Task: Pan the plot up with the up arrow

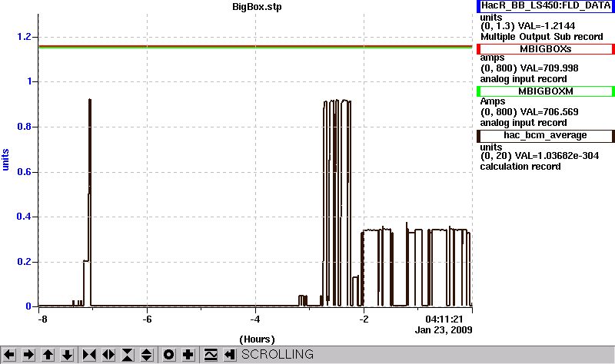Action: [48, 355]
